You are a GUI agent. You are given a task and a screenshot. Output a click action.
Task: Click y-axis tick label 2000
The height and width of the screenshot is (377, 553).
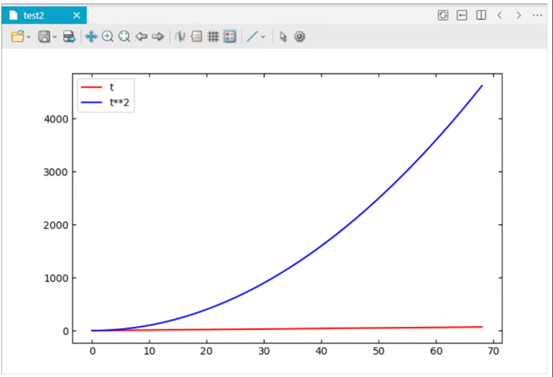56,225
